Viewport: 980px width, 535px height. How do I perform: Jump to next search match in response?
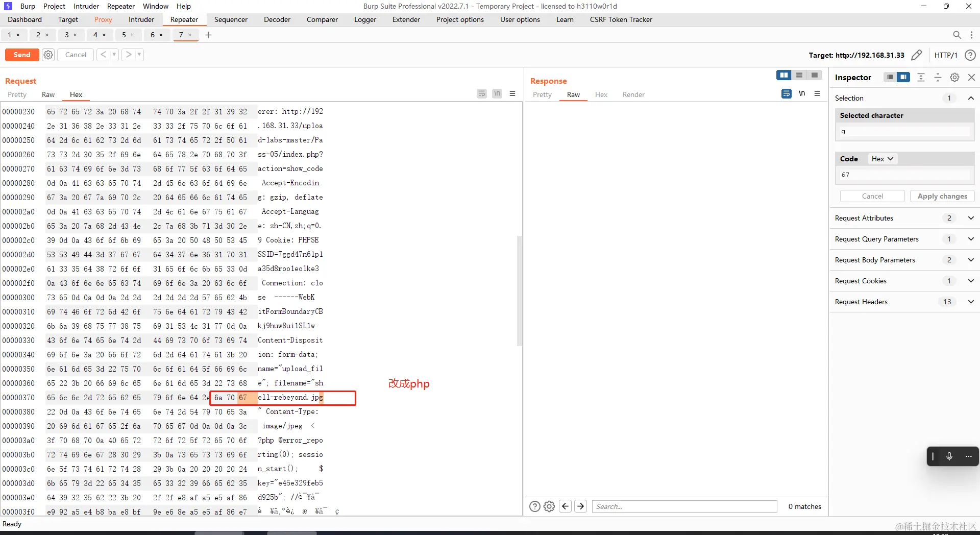coord(580,506)
